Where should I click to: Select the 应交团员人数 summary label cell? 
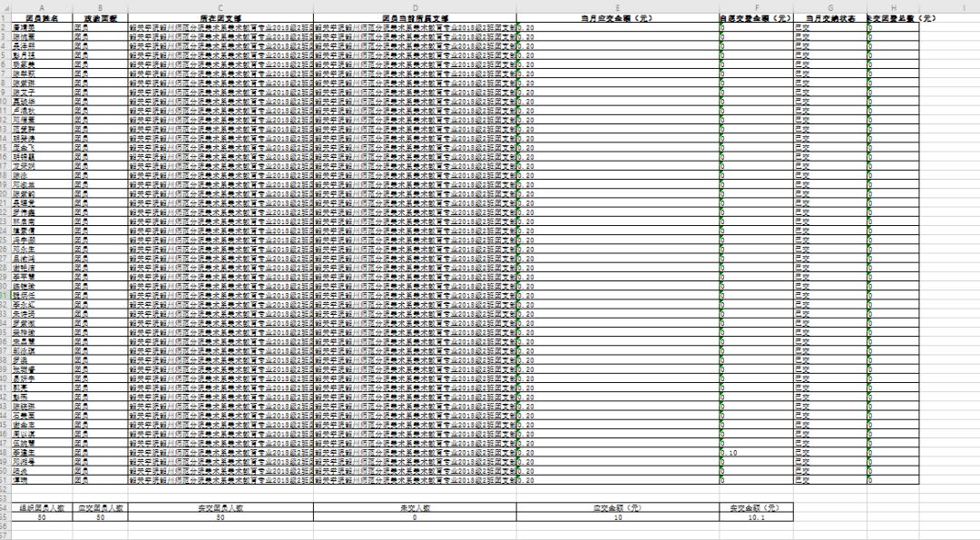(x=100, y=508)
